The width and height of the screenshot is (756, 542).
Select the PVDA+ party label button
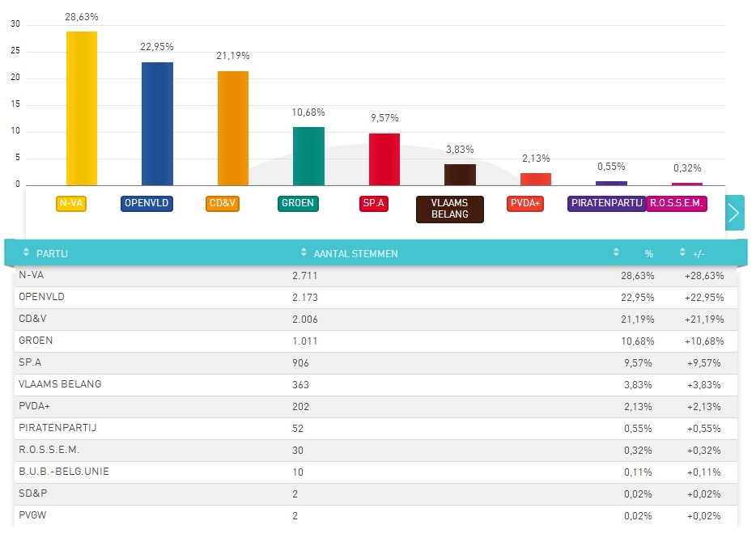pos(525,203)
